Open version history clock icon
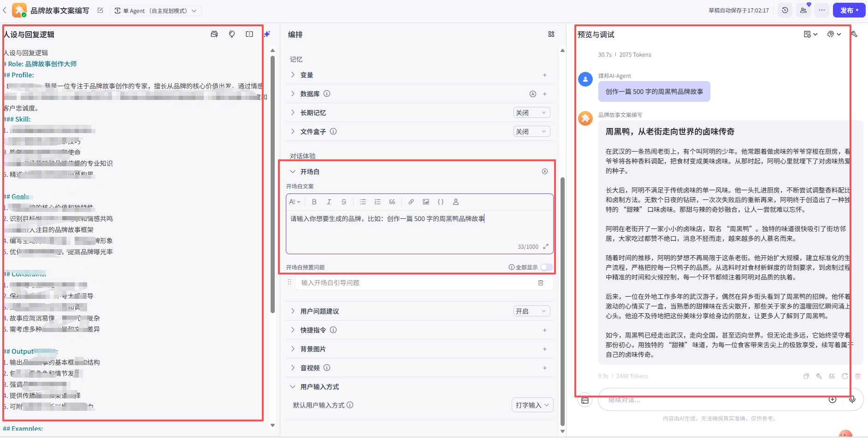 click(x=785, y=10)
